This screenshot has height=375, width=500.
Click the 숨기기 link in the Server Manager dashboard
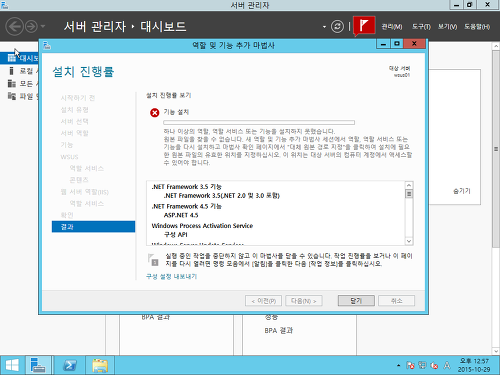pos(462,191)
